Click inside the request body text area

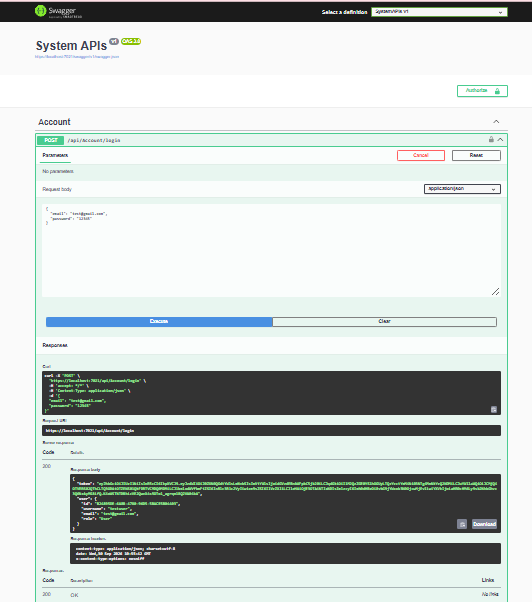(271, 250)
